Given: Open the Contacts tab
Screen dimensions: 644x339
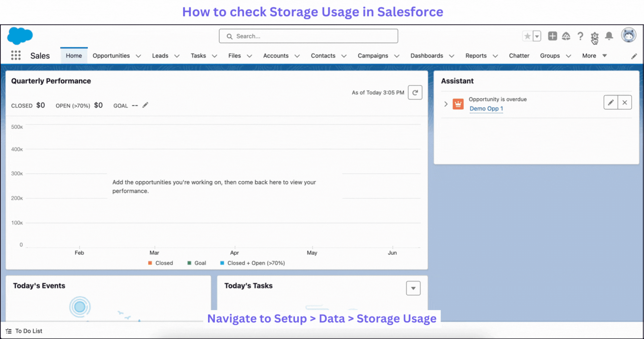Looking at the screenshot, I should 323,56.
